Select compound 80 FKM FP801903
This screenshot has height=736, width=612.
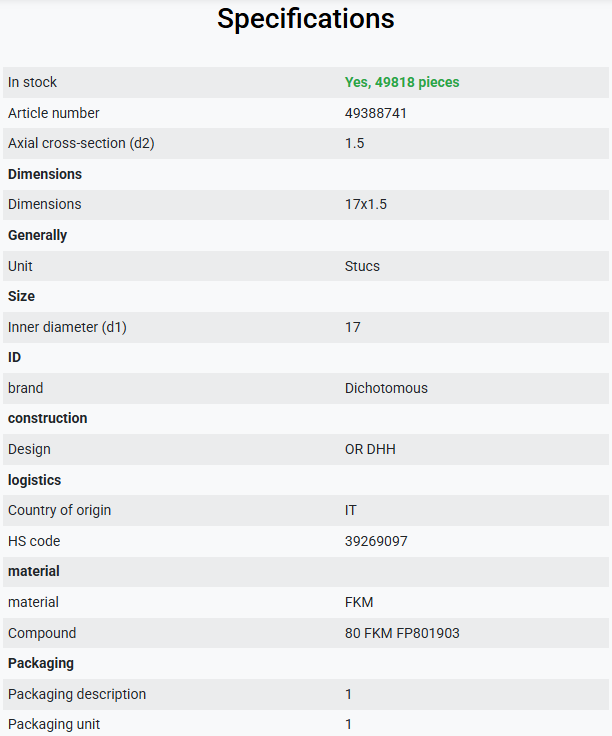402,633
